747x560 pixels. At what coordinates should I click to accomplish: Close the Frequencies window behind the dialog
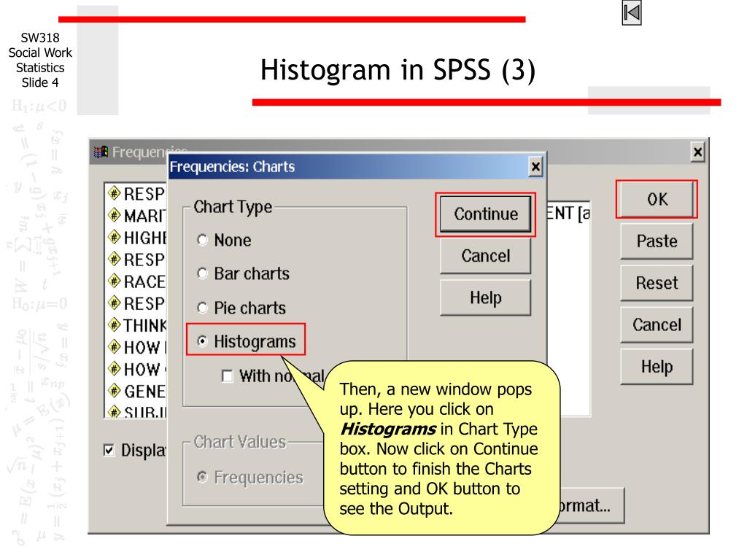click(697, 152)
